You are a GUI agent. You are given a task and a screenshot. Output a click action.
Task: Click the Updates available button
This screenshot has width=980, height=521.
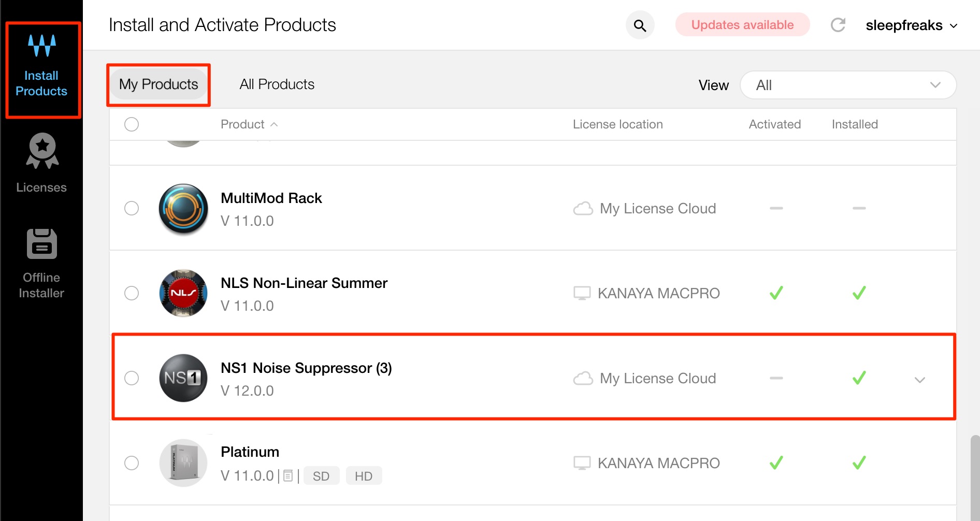pyautogui.click(x=742, y=25)
